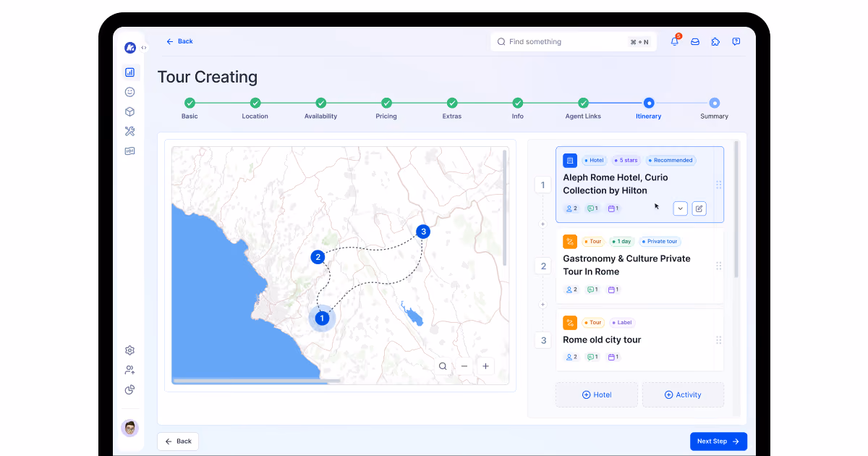Grab the Rome old city tour drag handle
The width and height of the screenshot is (868, 456).
pos(718,340)
